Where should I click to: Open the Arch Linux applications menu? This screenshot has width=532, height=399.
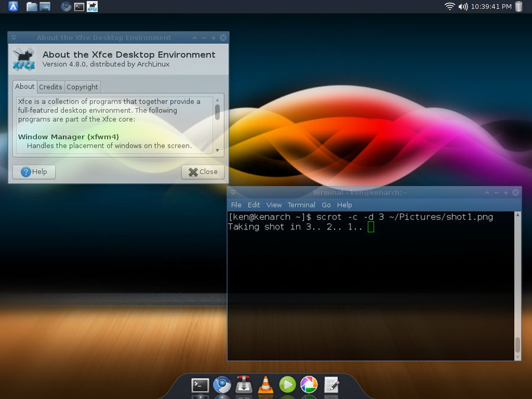pos(13,7)
